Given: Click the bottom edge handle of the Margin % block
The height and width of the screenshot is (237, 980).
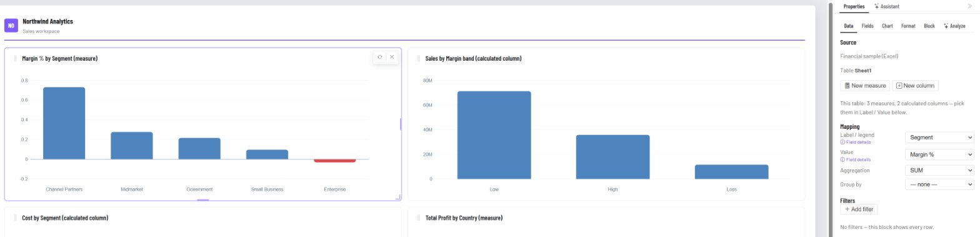Looking at the screenshot, I should pos(203,200).
